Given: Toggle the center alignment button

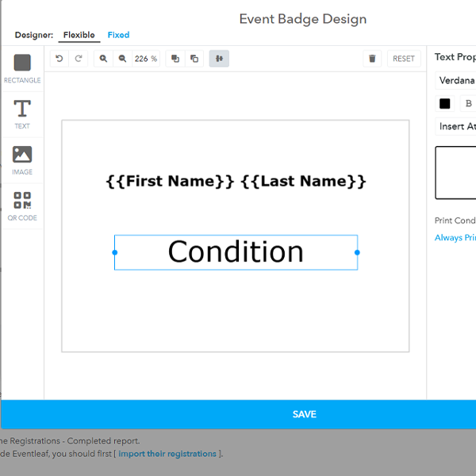Looking at the screenshot, I should tap(219, 59).
